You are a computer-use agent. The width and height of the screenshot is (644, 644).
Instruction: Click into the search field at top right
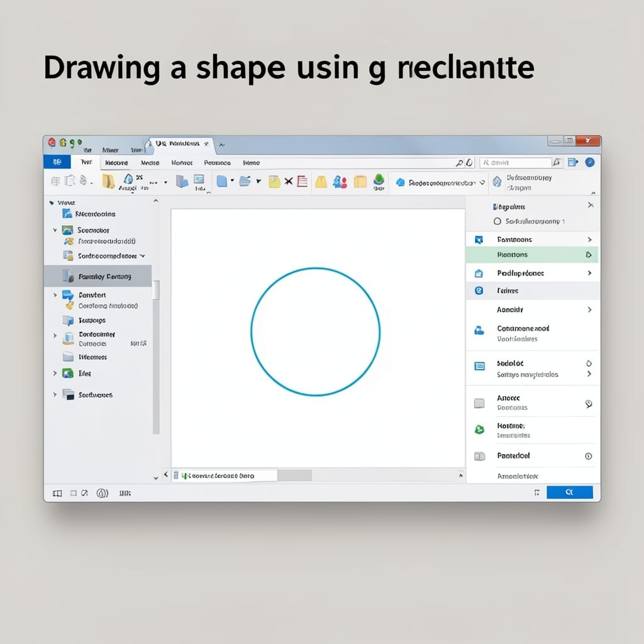[x=516, y=163]
